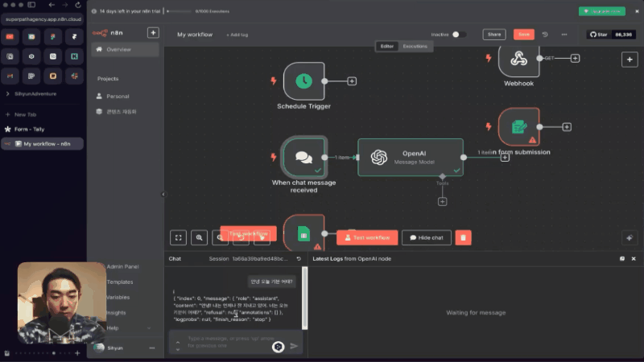Save the workflow
644x362 pixels.
[x=524, y=35]
